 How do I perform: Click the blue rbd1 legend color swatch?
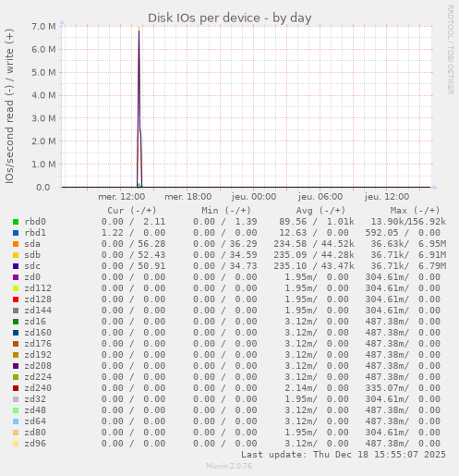(16, 233)
